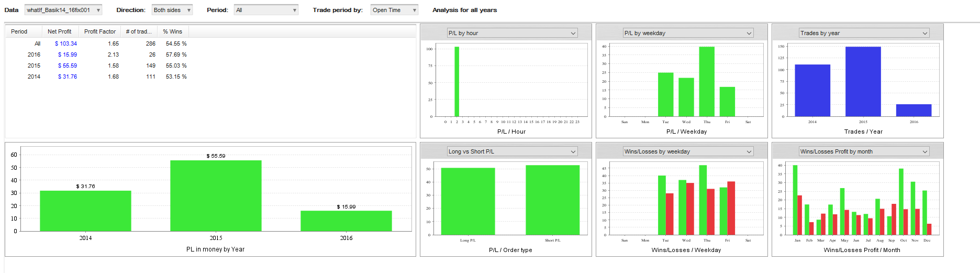The height and width of the screenshot is (273, 980).
Task: Click the 2015 bar in PL in money by Year
Action: coord(216,195)
